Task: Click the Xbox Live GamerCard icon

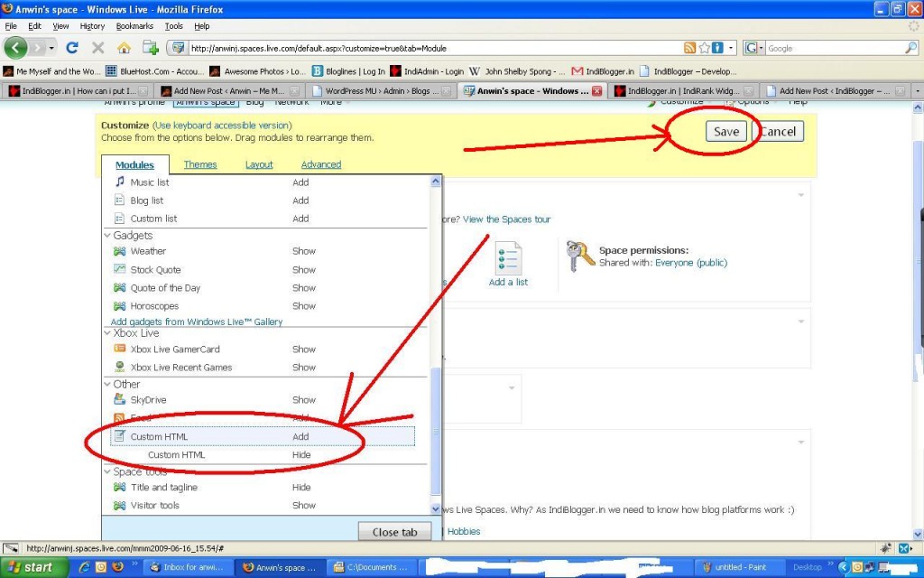Action: pyautogui.click(x=120, y=349)
